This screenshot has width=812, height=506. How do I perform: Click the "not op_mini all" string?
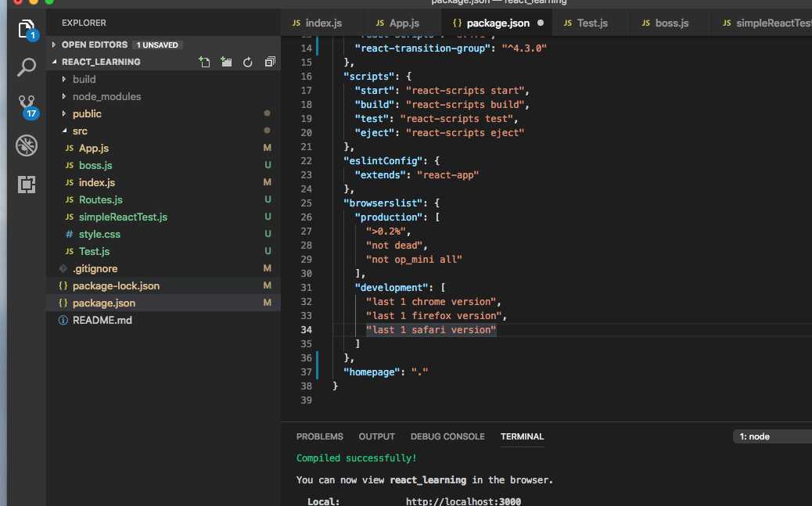[x=414, y=260]
